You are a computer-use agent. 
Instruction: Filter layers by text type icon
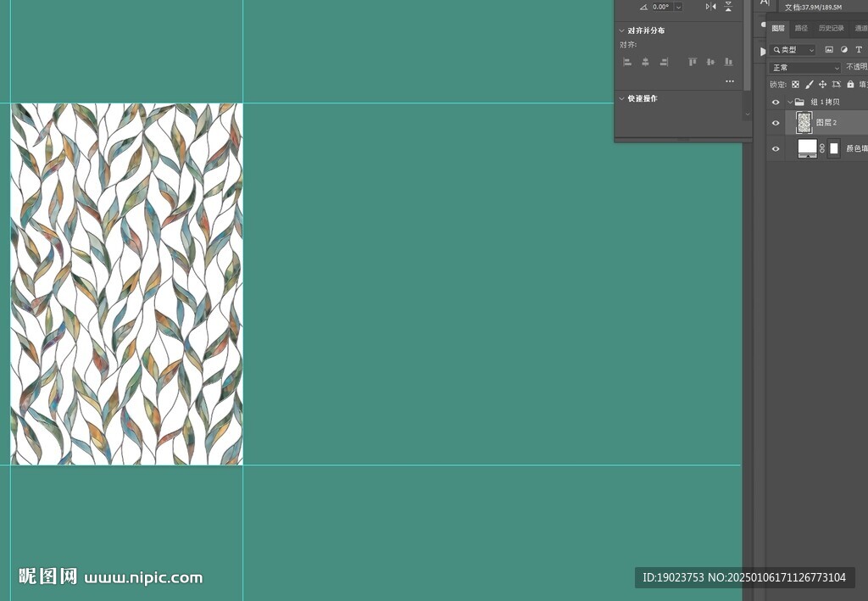(x=859, y=50)
